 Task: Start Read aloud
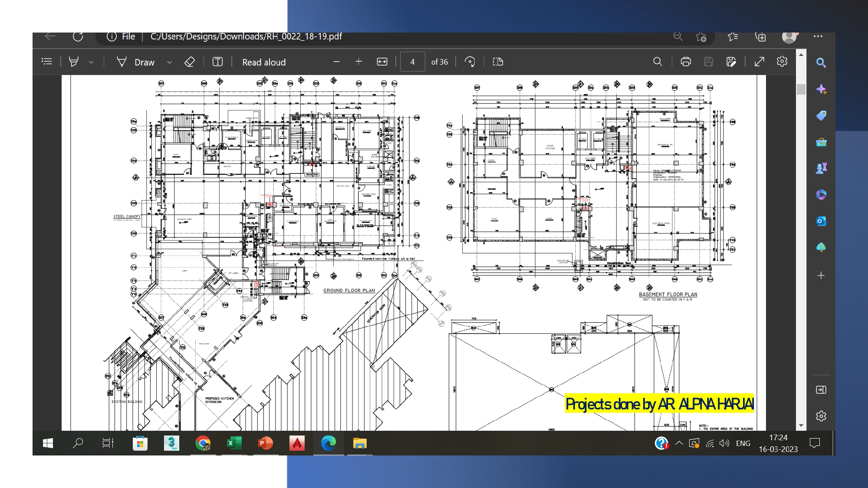[x=264, y=62]
